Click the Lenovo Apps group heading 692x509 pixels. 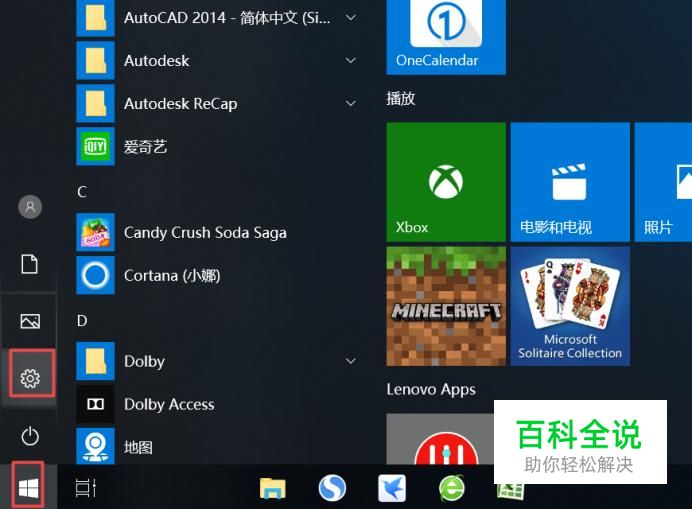click(x=431, y=389)
